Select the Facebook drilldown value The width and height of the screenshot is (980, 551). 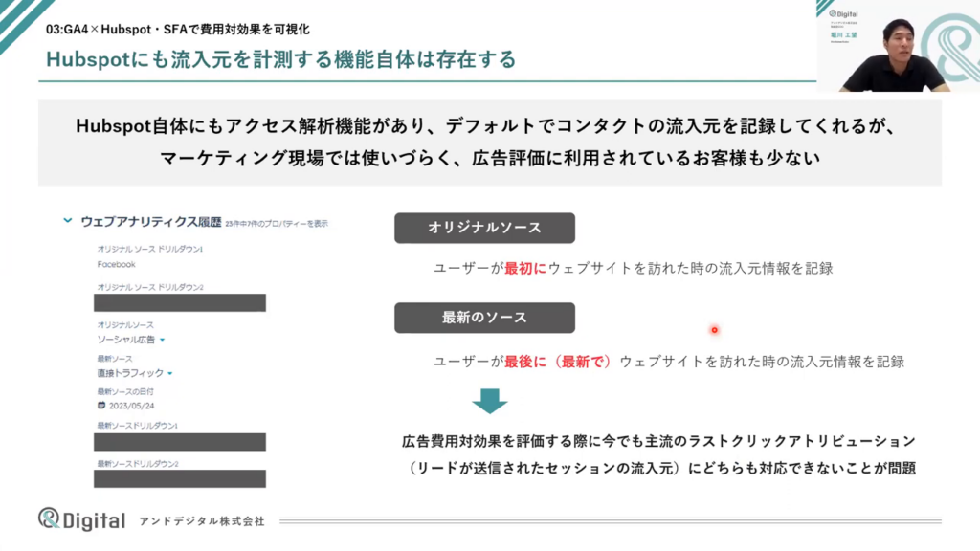pyautogui.click(x=116, y=264)
